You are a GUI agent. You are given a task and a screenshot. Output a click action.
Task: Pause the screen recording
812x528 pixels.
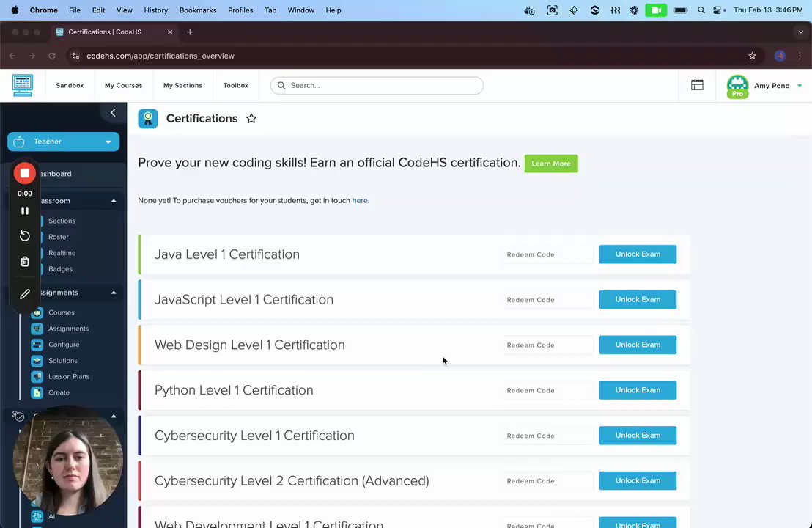[25, 211]
